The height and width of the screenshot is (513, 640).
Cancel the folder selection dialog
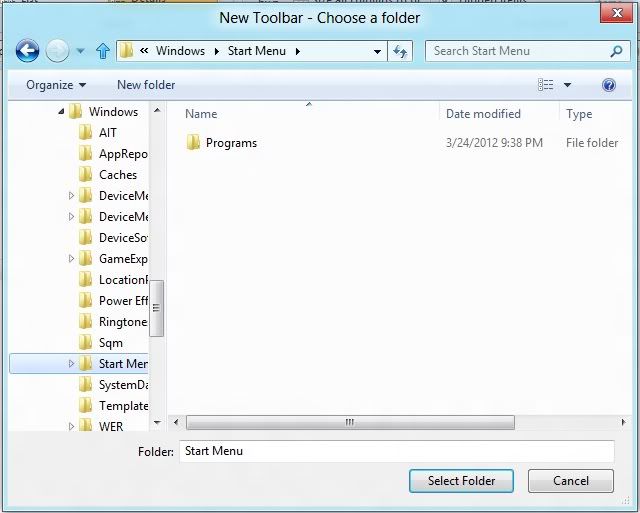tap(571, 481)
